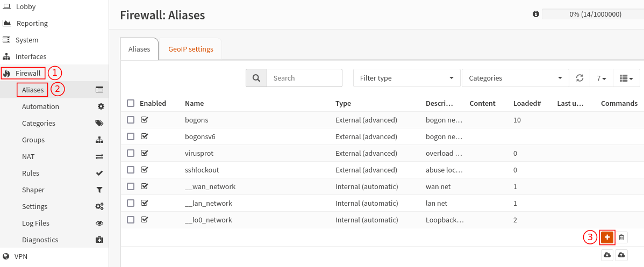
Task: Expand the Categories dropdown
Action: [516, 78]
